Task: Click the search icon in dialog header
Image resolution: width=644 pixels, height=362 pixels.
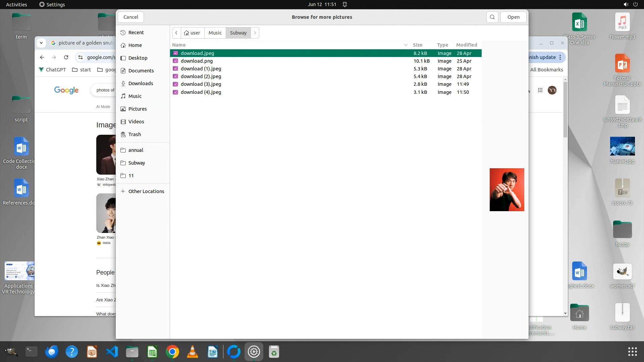Action: tap(492, 17)
